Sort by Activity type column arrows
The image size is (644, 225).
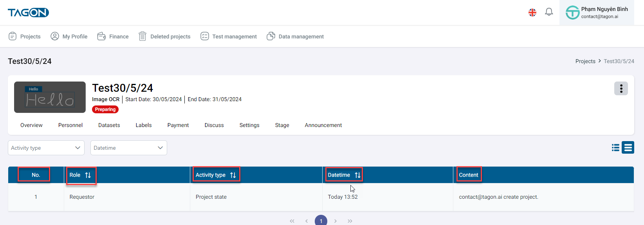[233, 175]
